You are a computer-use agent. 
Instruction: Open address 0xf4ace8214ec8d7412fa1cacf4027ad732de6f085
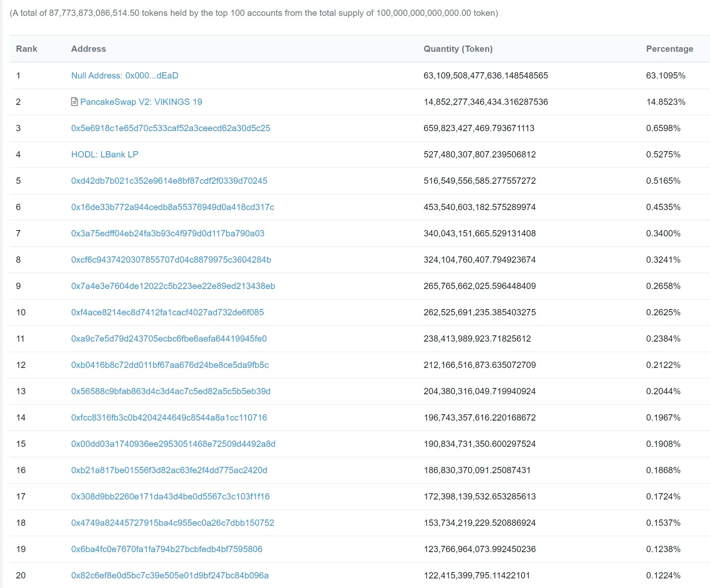168,312
